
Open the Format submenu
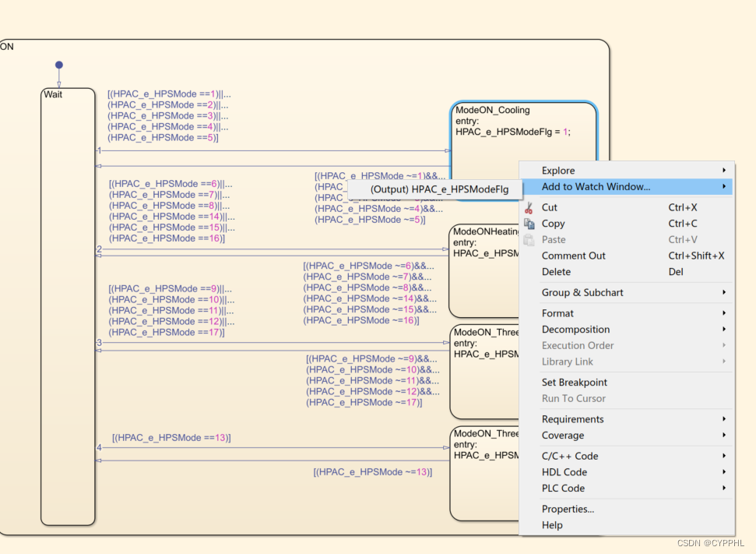[626, 313]
